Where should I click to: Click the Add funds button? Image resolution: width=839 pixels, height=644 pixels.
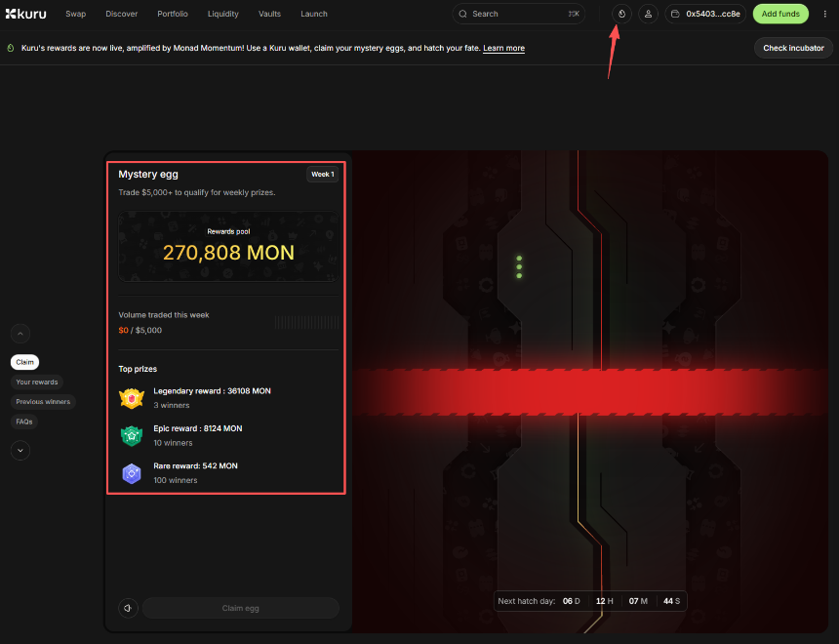[x=780, y=14]
